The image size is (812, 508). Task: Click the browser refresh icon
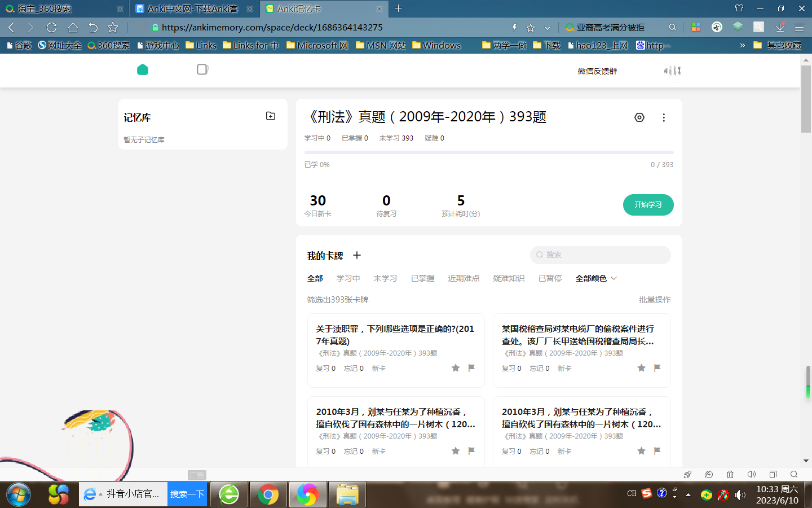(51, 27)
